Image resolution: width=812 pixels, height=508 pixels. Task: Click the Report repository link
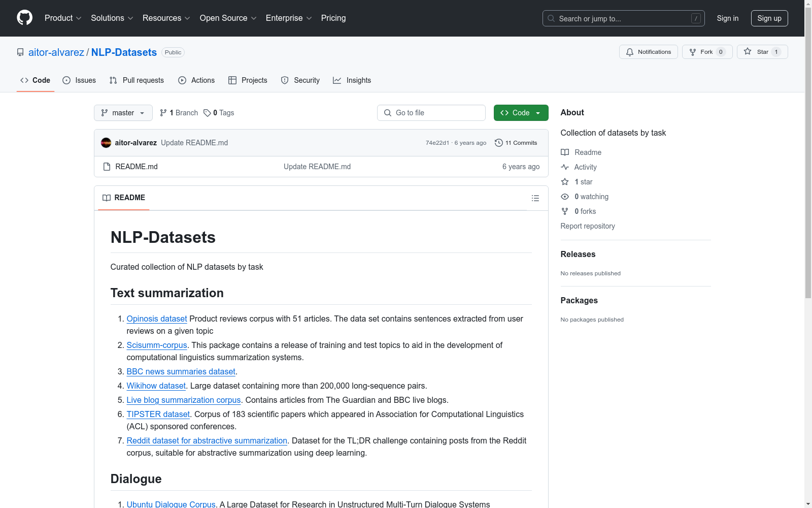point(588,226)
